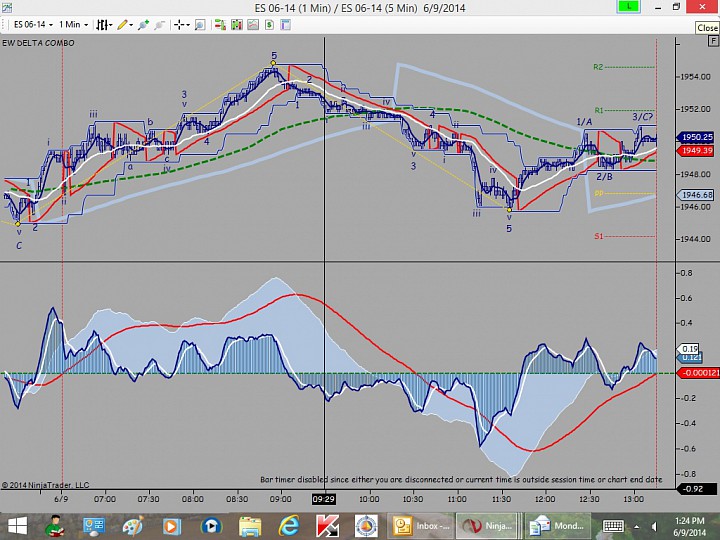Open the reading figure app on taskbar
Image resolution: width=720 pixels, height=540 pixels.
55,526
